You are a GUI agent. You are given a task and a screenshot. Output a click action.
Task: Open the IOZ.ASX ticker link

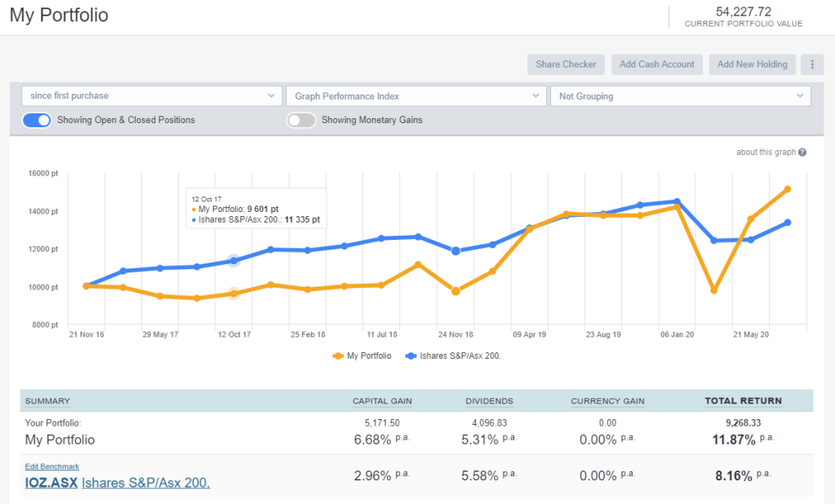point(51,482)
